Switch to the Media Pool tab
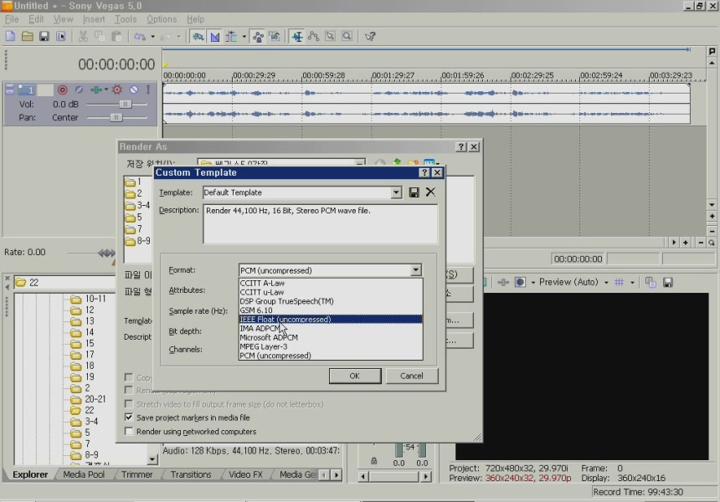The image size is (720, 502). 84,474
